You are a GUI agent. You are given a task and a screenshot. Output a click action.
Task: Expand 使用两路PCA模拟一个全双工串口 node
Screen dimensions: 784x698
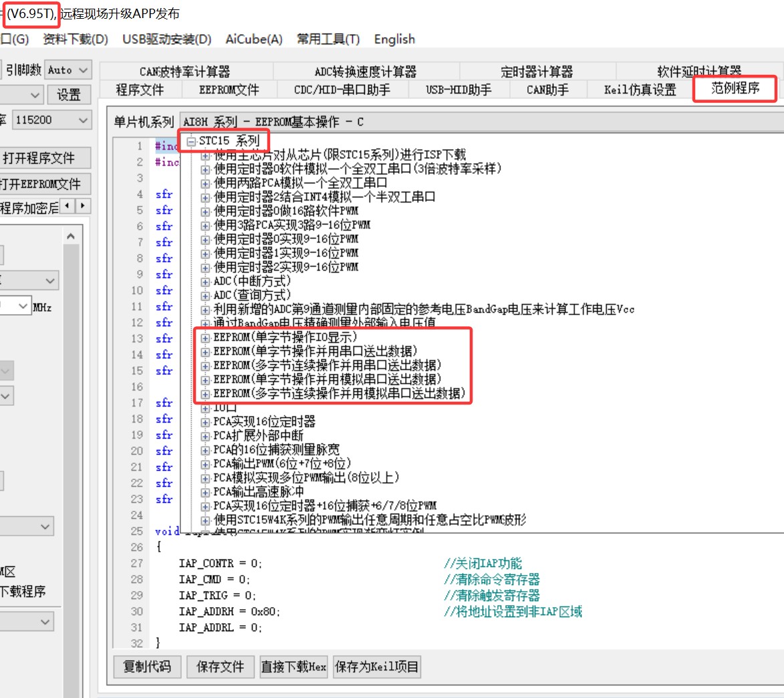coord(205,183)
